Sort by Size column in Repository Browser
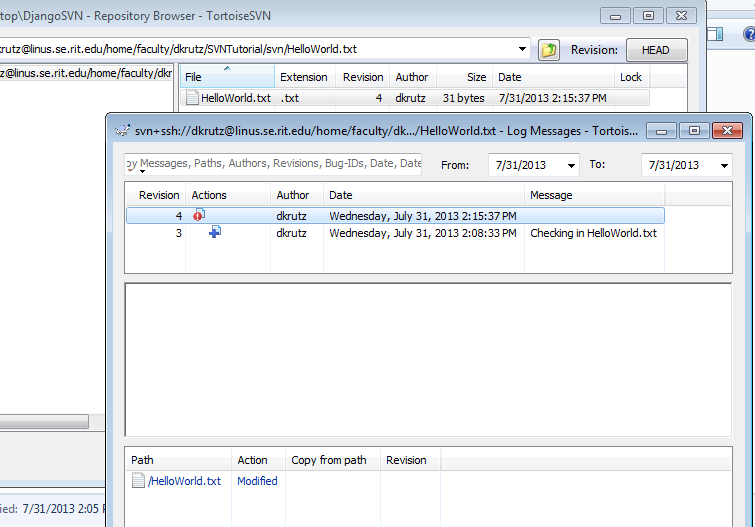 (x=464, y=77)
